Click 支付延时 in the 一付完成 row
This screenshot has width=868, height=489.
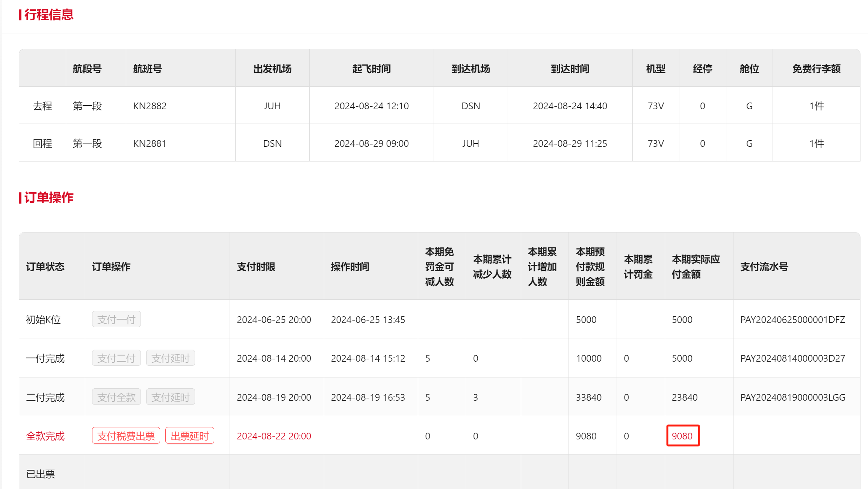[170, 358]
